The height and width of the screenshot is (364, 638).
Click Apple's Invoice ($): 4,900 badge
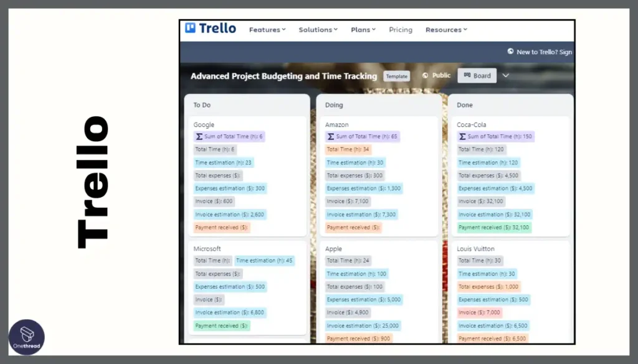(348, 312)
